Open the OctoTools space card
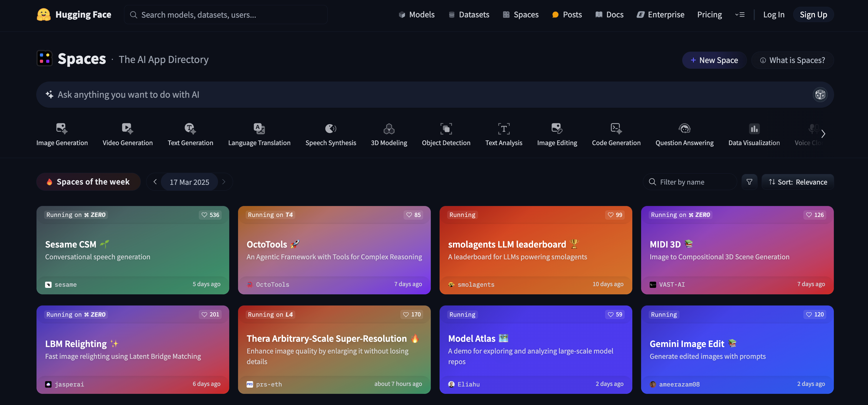Screen dimensions: 868x405 click(334, 250)
